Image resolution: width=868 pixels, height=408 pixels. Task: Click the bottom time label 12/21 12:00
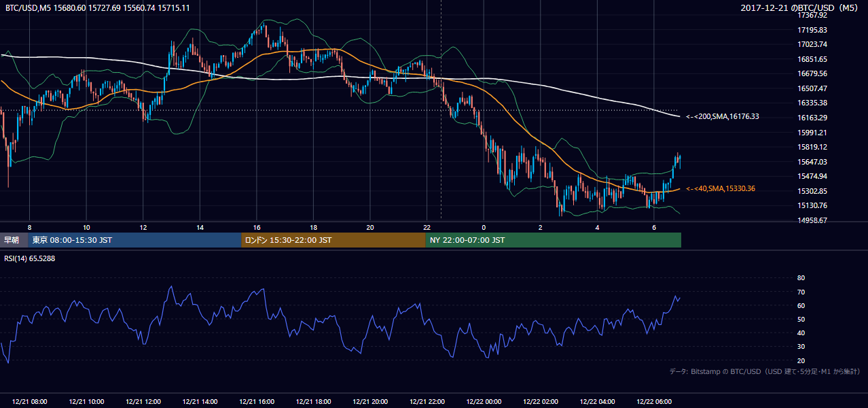click(x=143, y=402)
